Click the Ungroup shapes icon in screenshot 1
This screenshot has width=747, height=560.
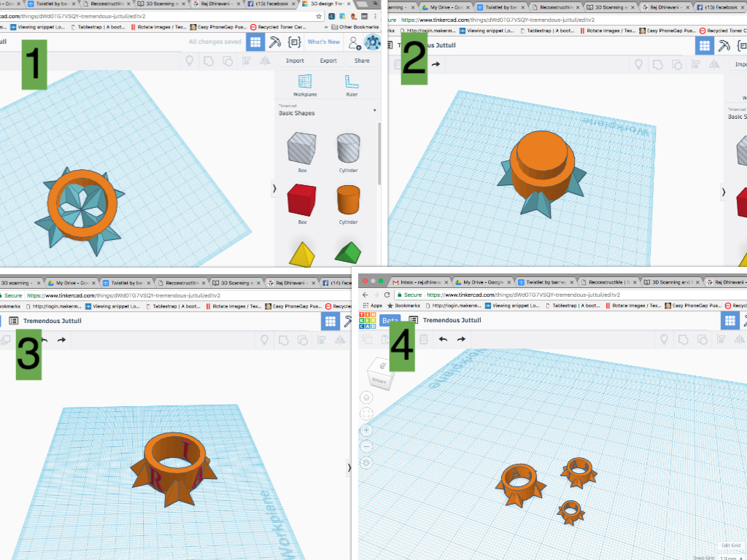click(x=228, y=61)
